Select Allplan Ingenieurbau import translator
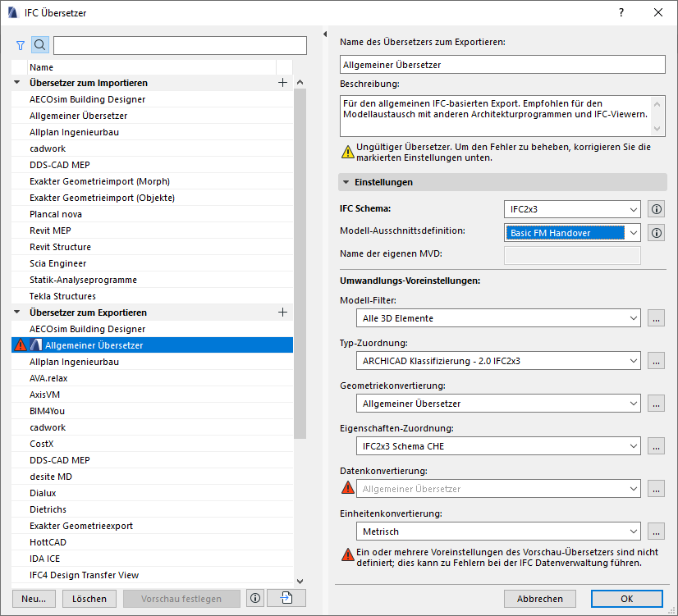The width and height of the screenshot is (678, 616). 152,132
